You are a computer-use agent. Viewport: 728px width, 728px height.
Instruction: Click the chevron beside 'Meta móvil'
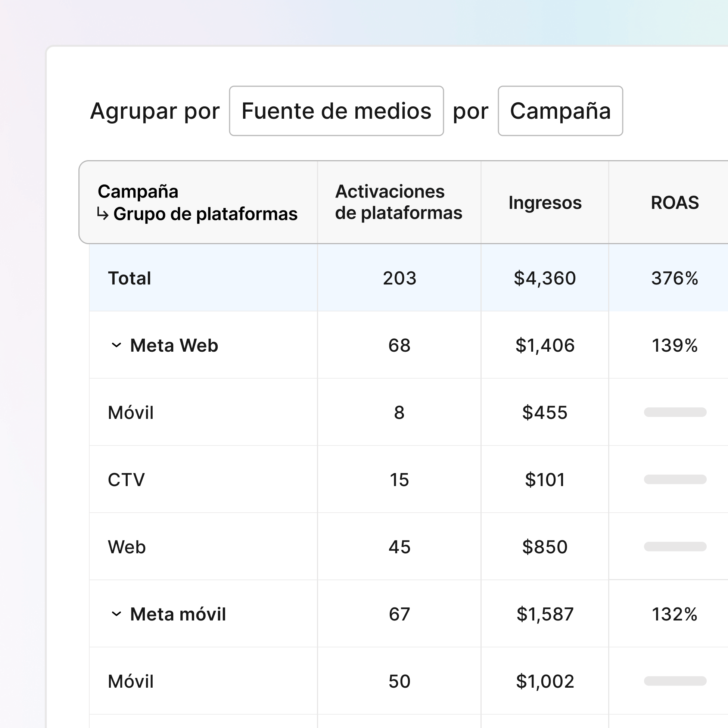pos(117,614)
